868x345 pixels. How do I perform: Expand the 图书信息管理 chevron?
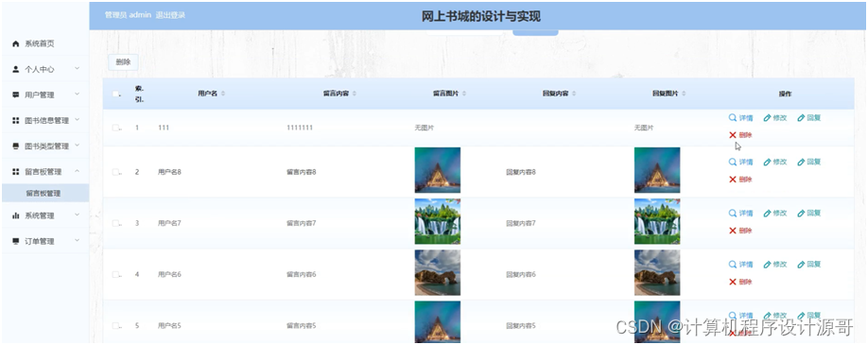click(x=77, y=120)
